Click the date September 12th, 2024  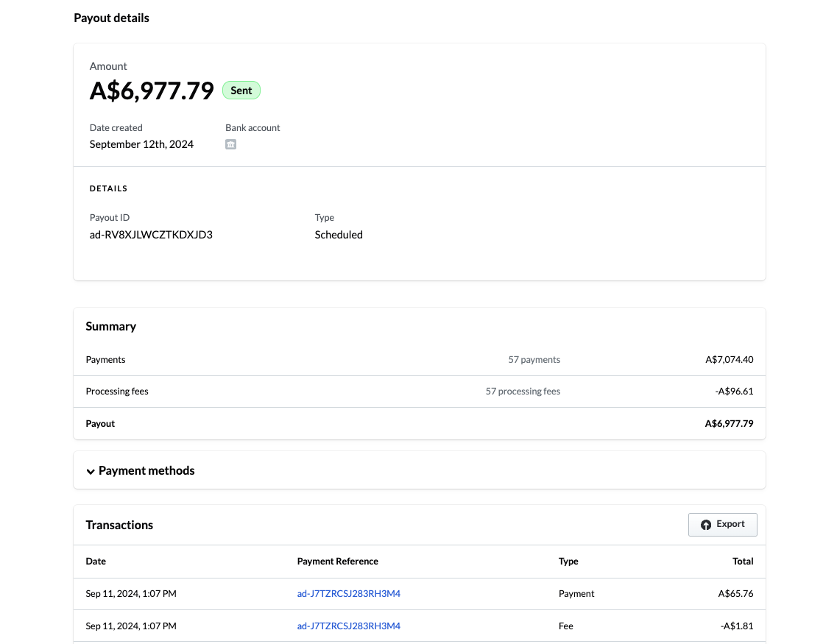tap(141, 144)
